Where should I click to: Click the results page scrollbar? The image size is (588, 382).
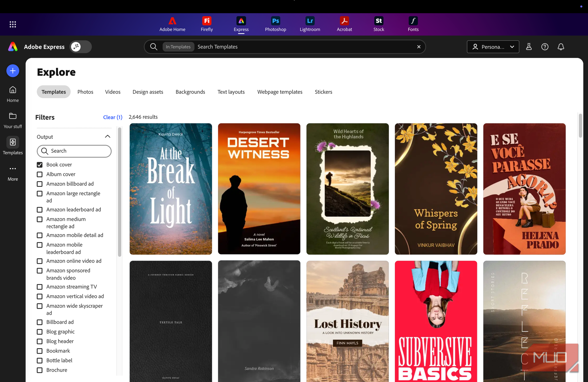(580, 126)
